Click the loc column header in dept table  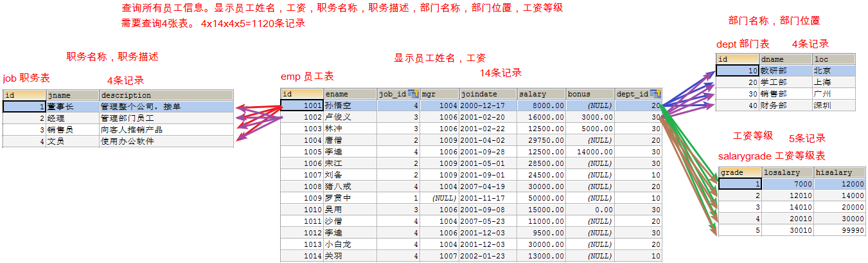coord(833,59)
